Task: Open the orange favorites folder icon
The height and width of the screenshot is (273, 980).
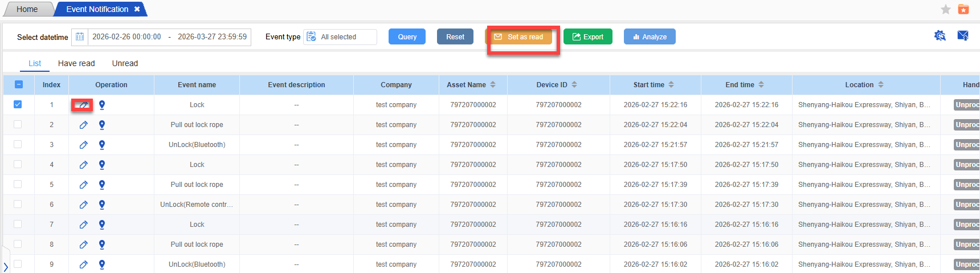Action: (x=963, y=9)
